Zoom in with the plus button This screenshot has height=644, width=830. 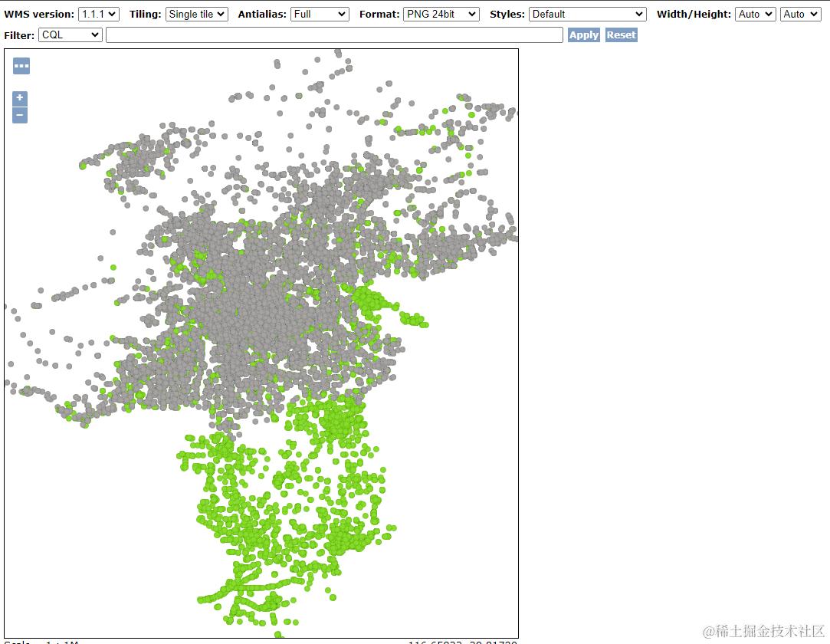click(x=20, y=98)
